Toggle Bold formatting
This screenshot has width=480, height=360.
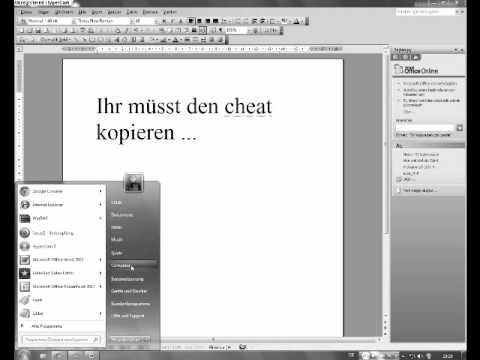click(x=164, y=21)
